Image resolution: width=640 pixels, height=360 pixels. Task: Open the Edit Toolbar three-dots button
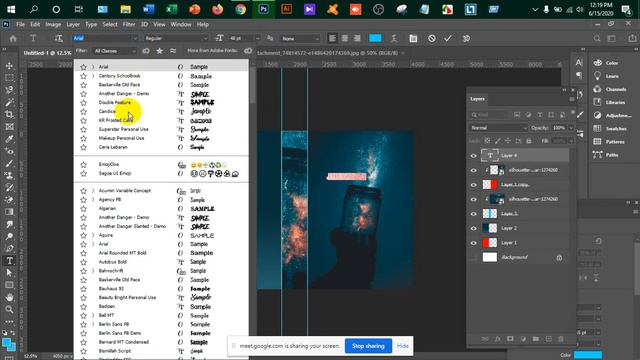9,322
